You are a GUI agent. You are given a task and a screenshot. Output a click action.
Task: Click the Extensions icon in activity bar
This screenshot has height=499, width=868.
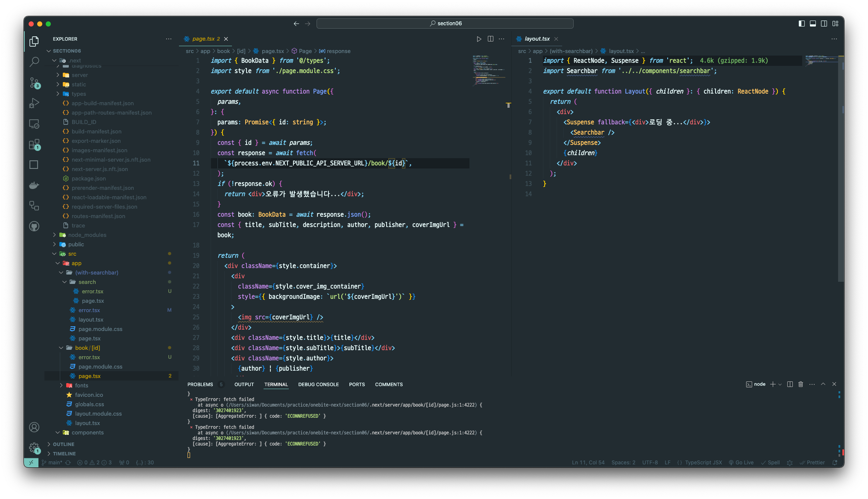pos(34,145)
